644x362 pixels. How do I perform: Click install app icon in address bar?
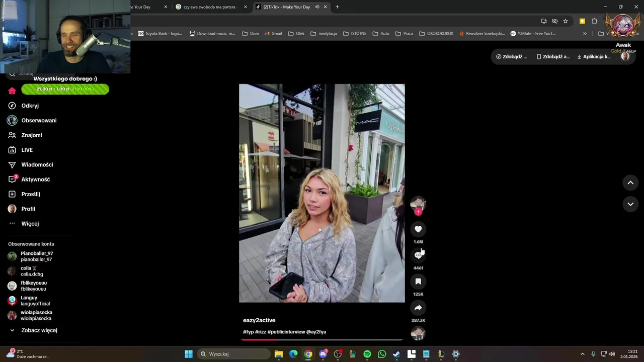544,21
